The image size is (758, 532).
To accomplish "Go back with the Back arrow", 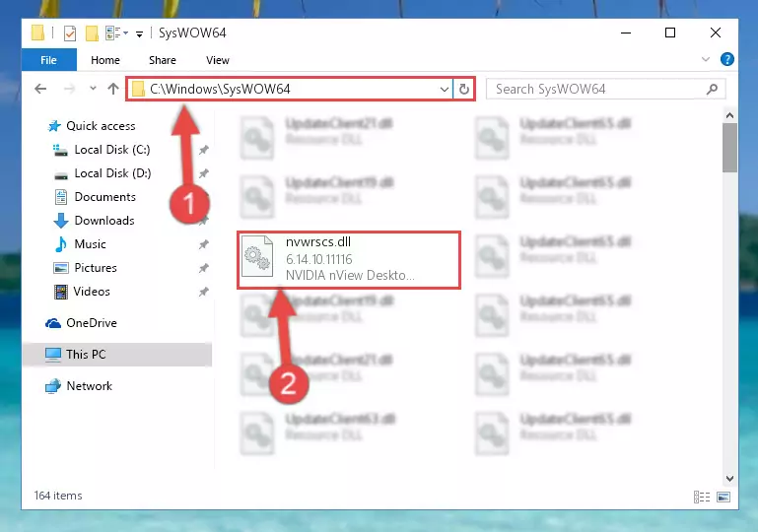I will tap(40, 89).
